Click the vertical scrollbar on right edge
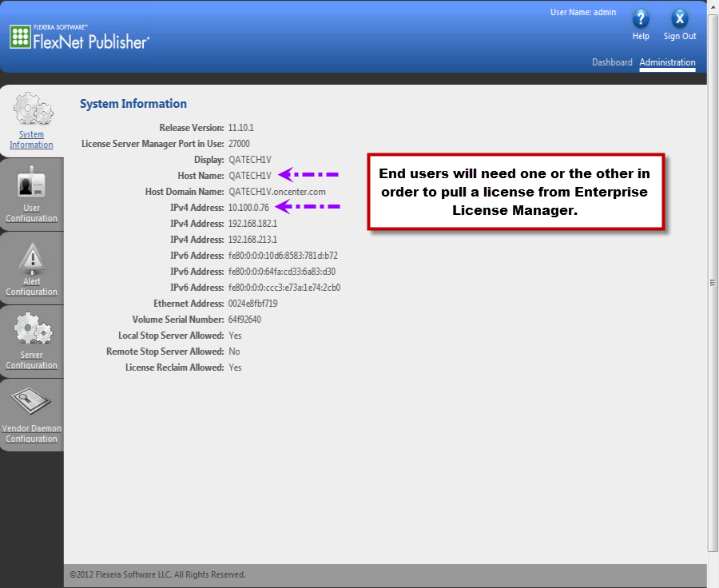The image size is (719, 588). (713, 283)
